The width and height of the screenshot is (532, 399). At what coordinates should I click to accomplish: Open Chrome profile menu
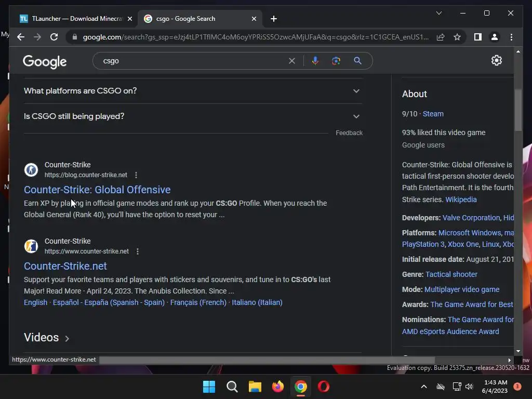495,37
